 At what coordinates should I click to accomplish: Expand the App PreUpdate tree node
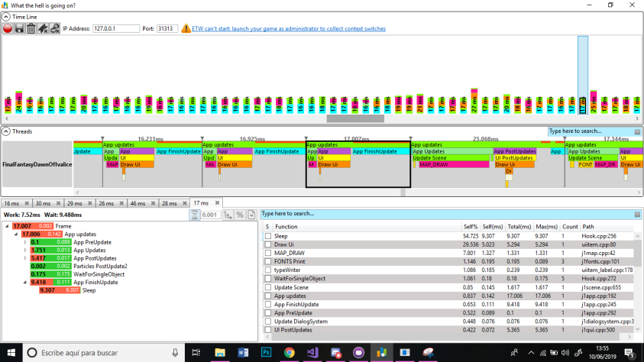click(25, 242)
